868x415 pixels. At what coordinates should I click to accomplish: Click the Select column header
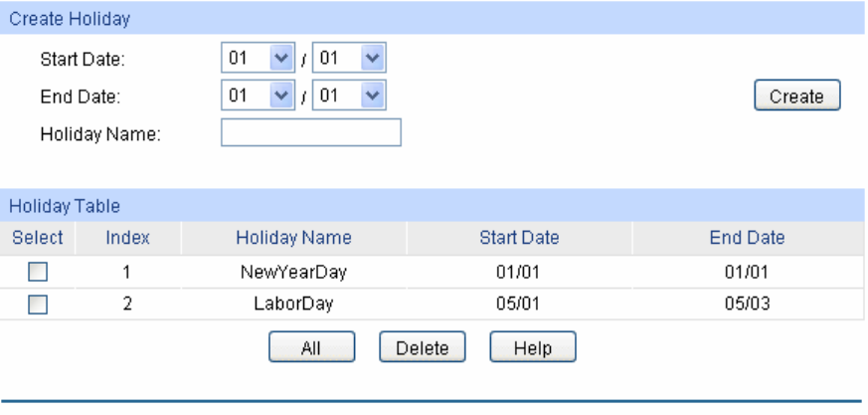click(38, 238)
